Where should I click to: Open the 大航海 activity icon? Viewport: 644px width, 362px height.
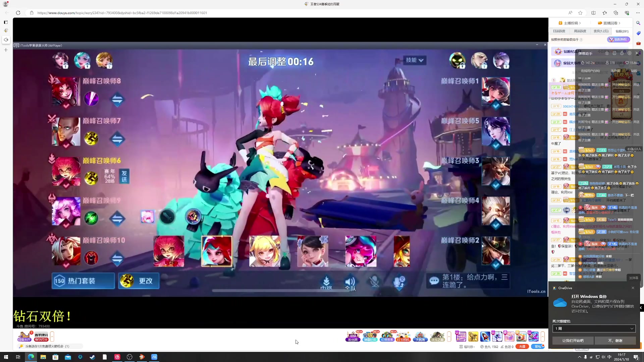click(x=420, y=336)
